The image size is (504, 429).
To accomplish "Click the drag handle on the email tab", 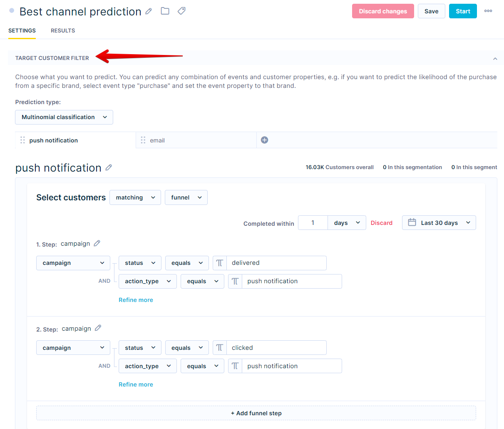I will [143, 140].
